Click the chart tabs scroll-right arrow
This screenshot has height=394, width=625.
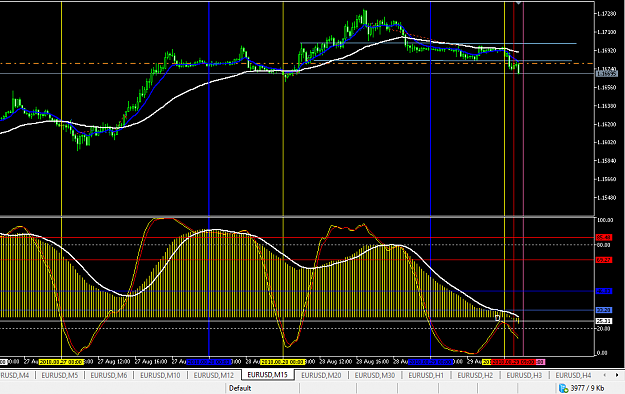617,375
